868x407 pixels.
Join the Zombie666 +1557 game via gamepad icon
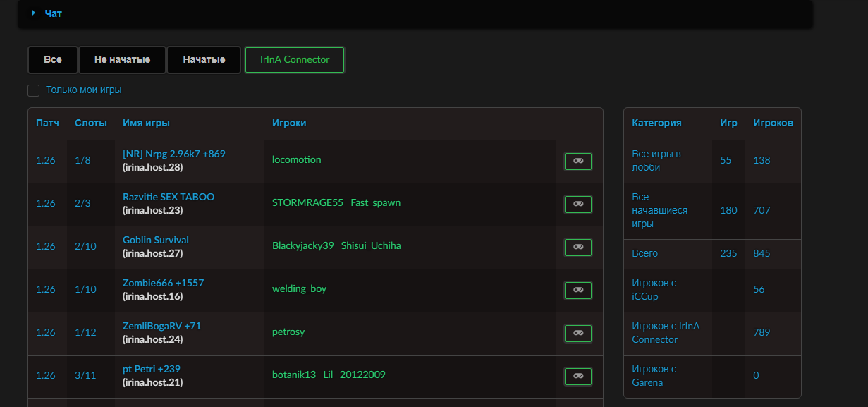[578, 291]
